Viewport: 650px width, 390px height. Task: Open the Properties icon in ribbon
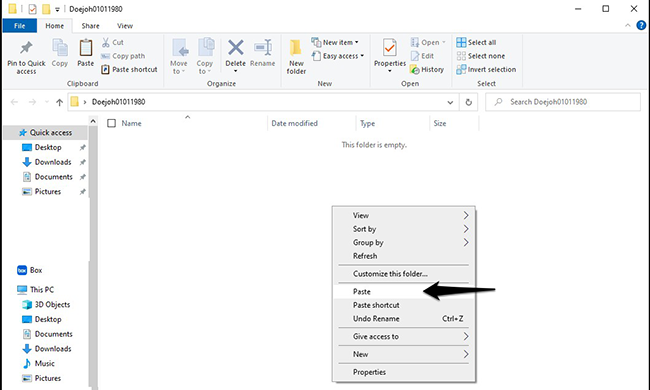click(390, 48)
